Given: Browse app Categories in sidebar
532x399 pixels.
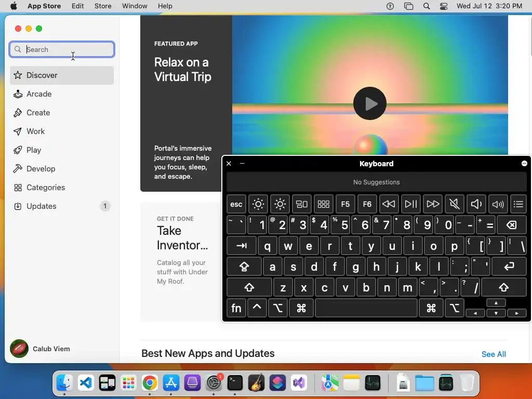Looking at the screenshot, I should (x=62, y=187).
